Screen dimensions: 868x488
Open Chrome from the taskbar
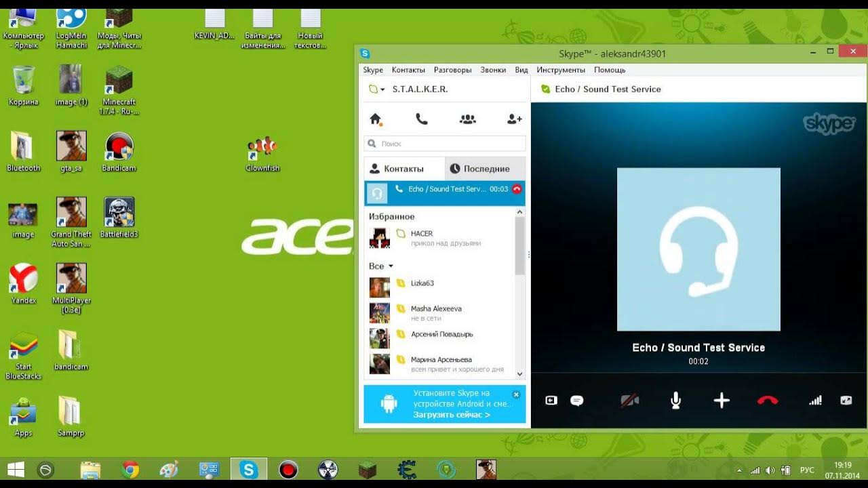[x=130, y=469]
